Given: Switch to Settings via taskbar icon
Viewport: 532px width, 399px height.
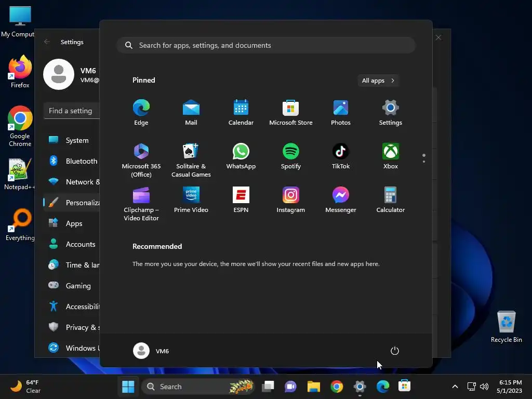Looking at the screenshot, I should point(360,387).
